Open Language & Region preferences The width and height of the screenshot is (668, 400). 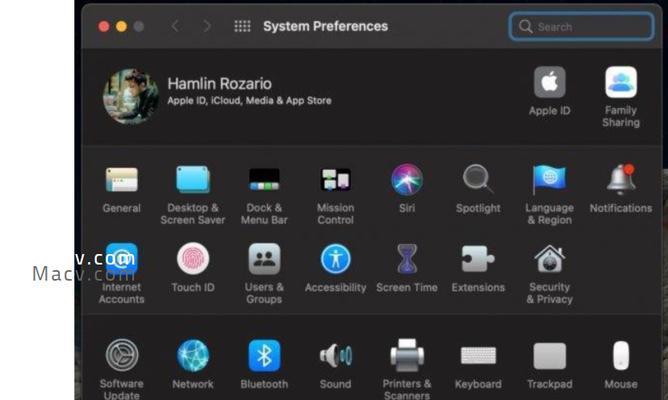click(550, 179)
